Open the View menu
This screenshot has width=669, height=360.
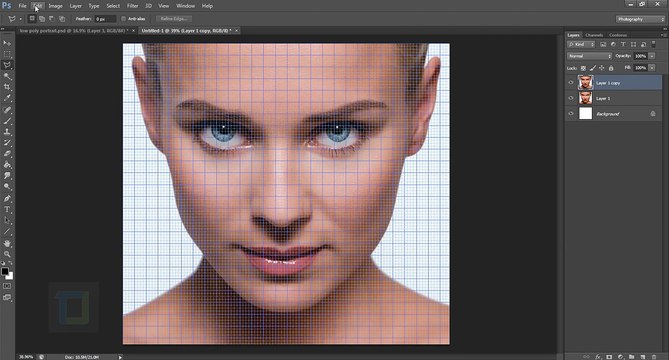pos(164,6)
